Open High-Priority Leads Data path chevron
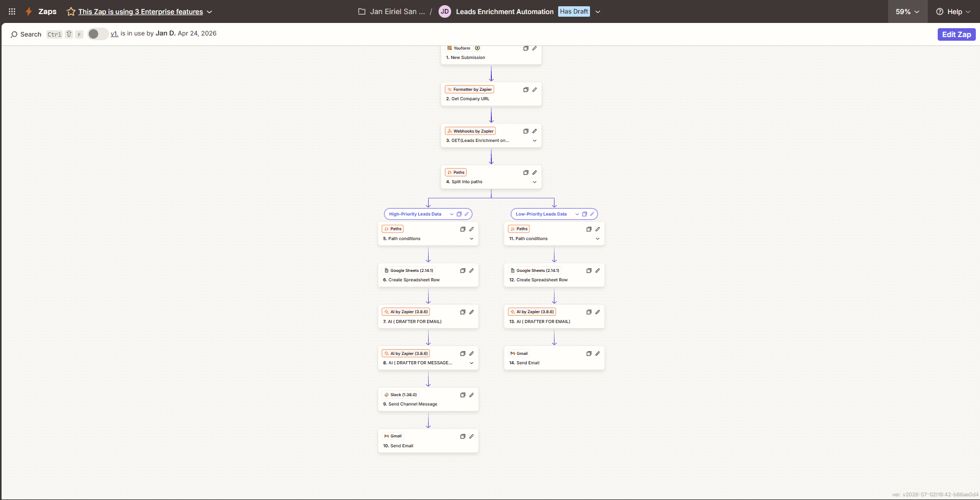980x500 pixels. point(452,214)
